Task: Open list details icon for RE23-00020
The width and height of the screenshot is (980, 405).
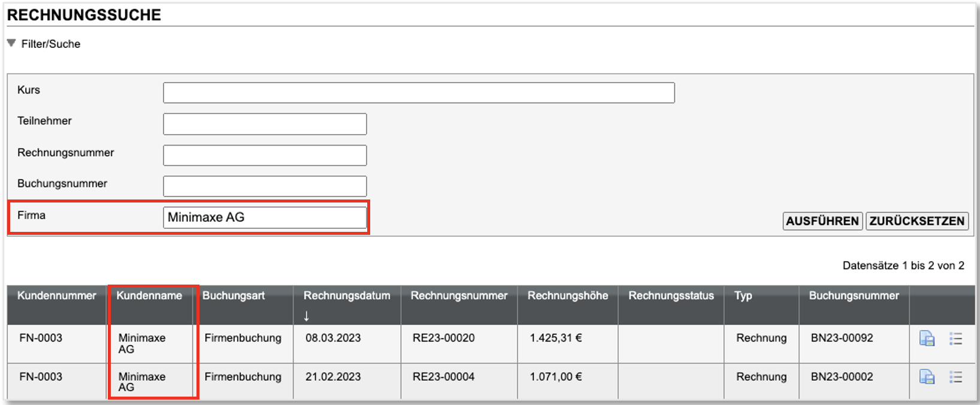Action: click(x=955, y=338)
